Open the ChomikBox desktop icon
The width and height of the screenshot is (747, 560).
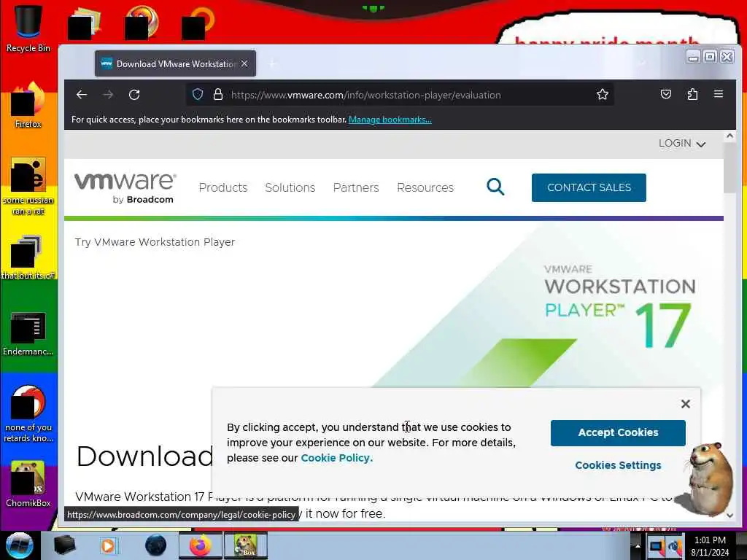[28, 484]
